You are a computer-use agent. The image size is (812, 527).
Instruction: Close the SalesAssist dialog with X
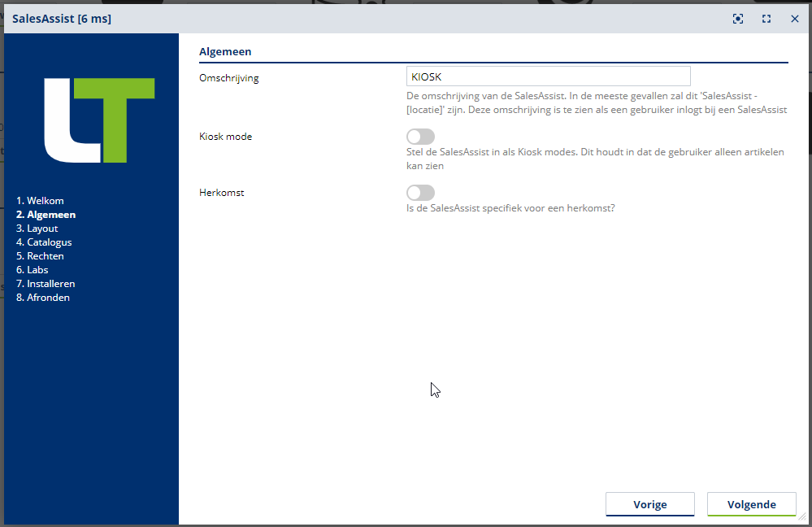[795, 19]
